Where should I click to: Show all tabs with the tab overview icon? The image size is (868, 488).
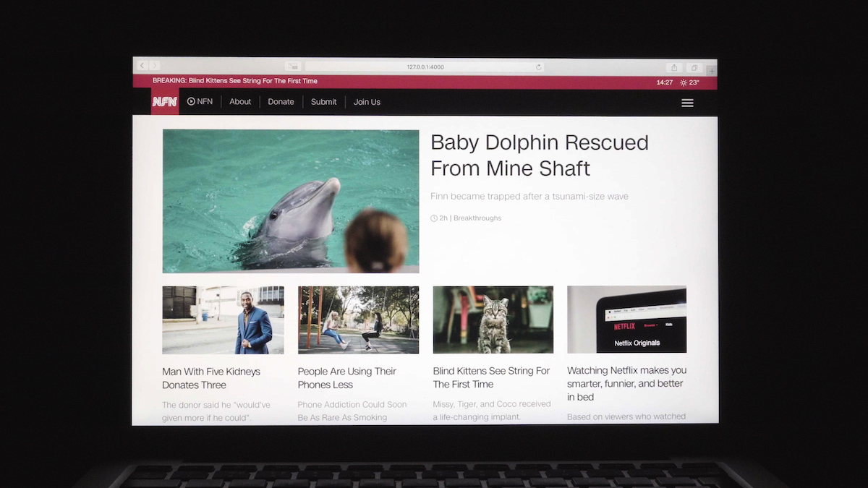click(694, 67)
